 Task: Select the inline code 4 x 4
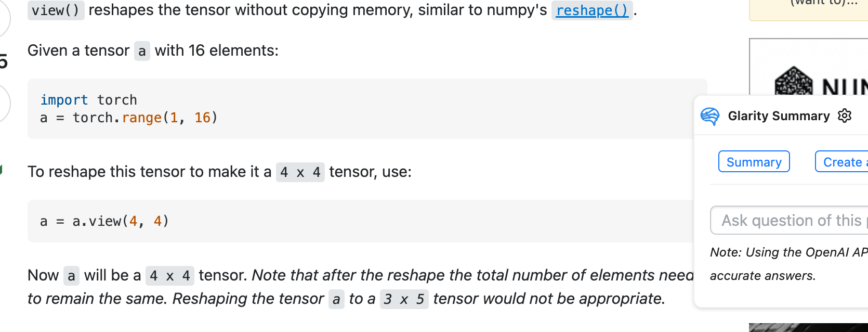coord(300,171)
